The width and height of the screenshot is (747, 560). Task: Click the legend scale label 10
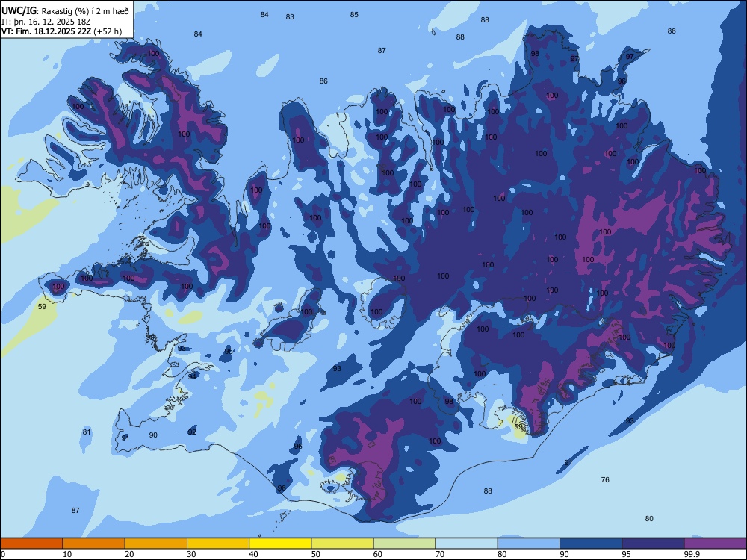click(x=67, y=554)
